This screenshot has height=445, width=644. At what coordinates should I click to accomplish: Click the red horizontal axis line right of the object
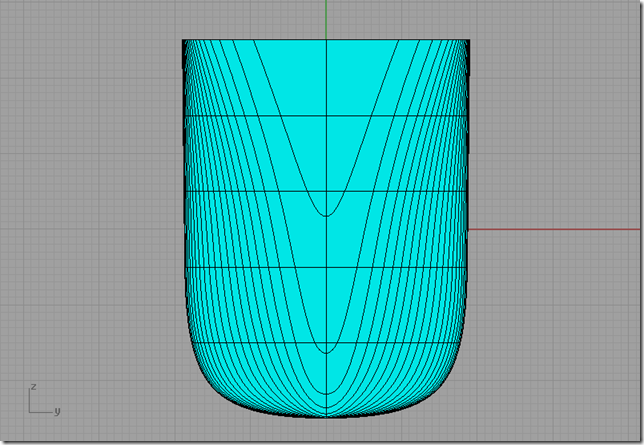click(x=550, y=229)
